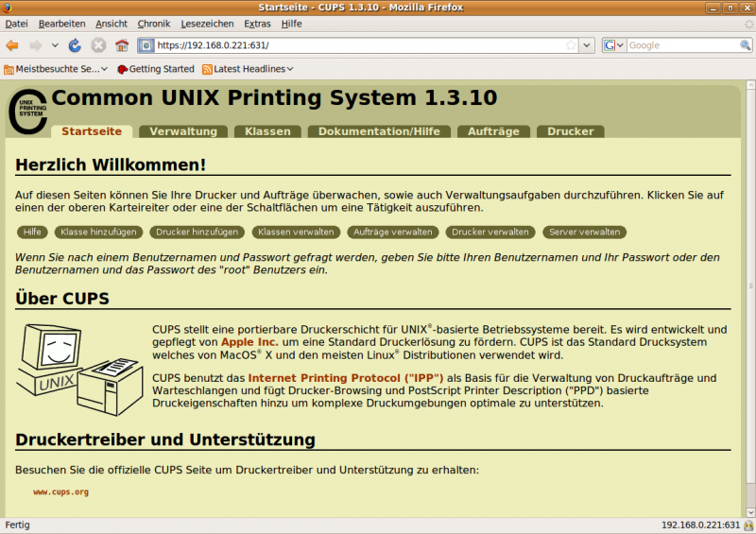Click the vertical scrollbar thumb
756x534 pixels.
pos(750,286)
